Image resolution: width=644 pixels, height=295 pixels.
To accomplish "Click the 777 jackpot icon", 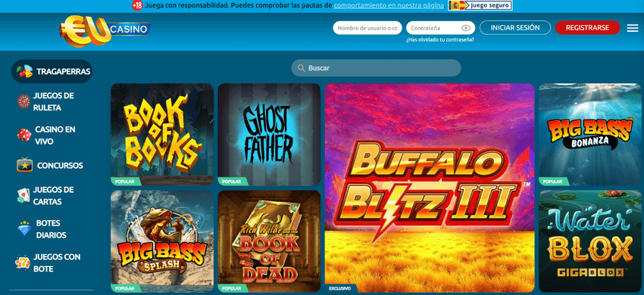I will click(x=23, y=262).
